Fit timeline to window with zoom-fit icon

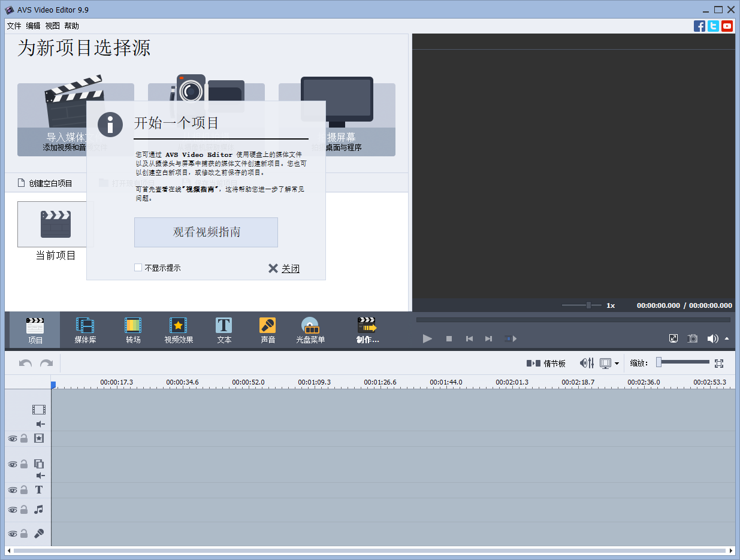click(x=719, y=363)
